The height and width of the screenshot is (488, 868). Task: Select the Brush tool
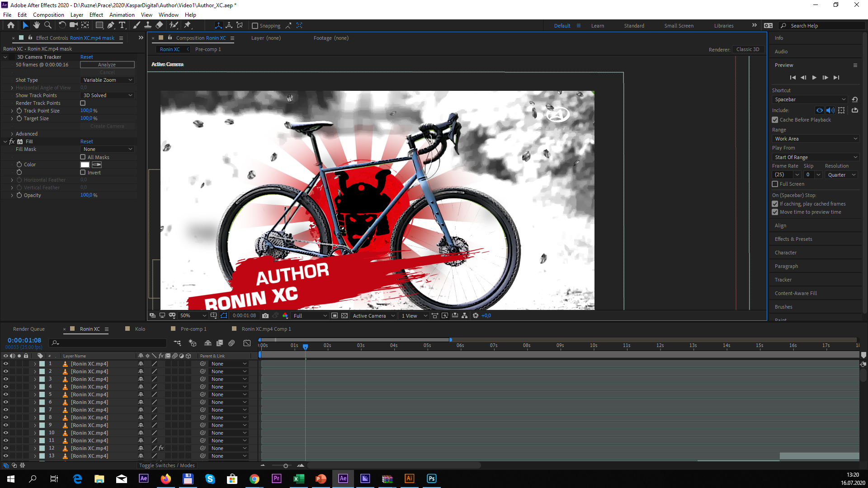137,26
